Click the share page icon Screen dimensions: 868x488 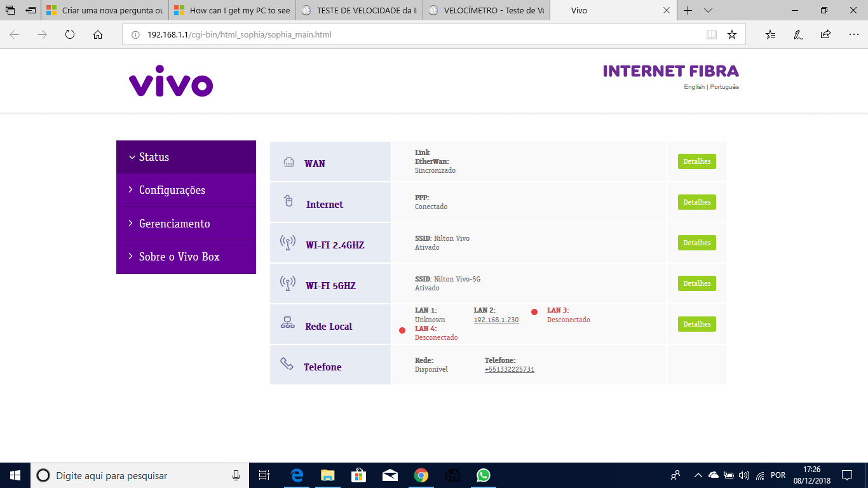point(825,34)
